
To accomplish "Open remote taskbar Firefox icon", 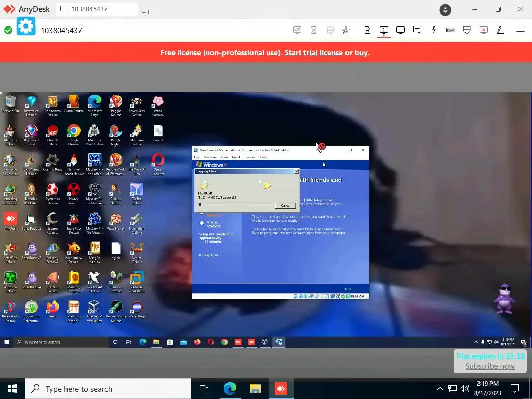I will [197, 342].
